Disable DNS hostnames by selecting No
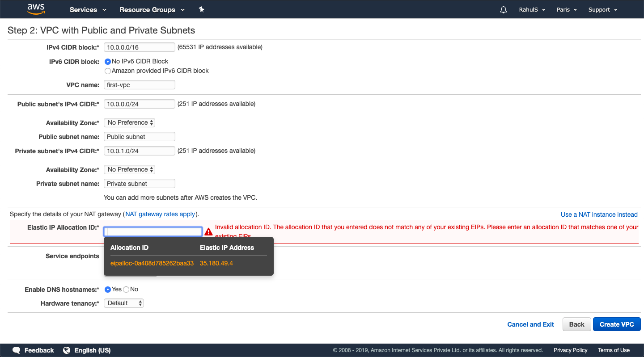 (x=126, y=289)
